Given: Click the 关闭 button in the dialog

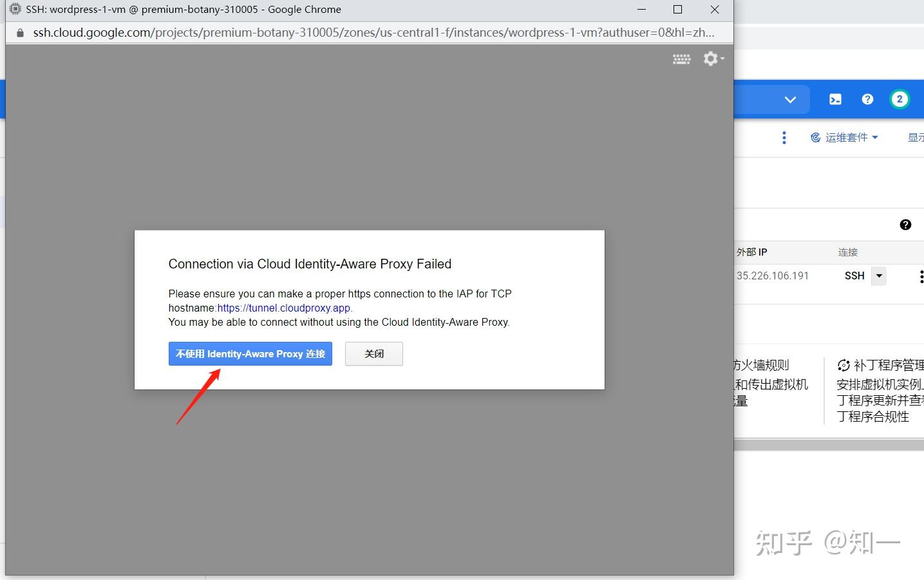Looking at the screenshot, I should pyautogui.click(x=374, y=353).
